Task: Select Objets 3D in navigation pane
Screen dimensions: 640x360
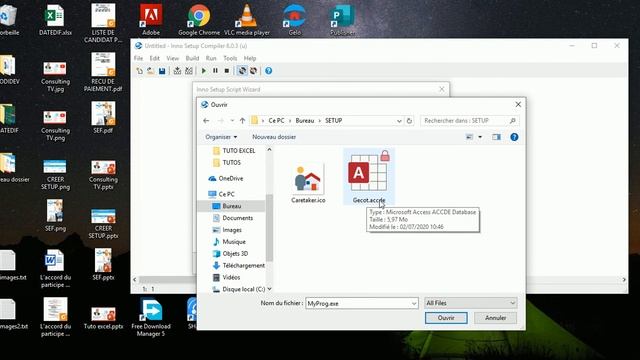Action: tap(235, 253)
